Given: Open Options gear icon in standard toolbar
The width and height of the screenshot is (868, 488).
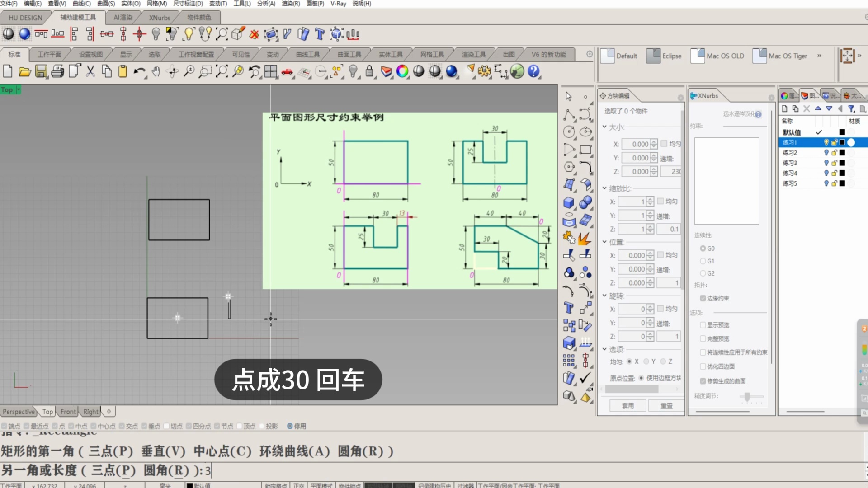Looking at the screenshot, I should [484, 71].
